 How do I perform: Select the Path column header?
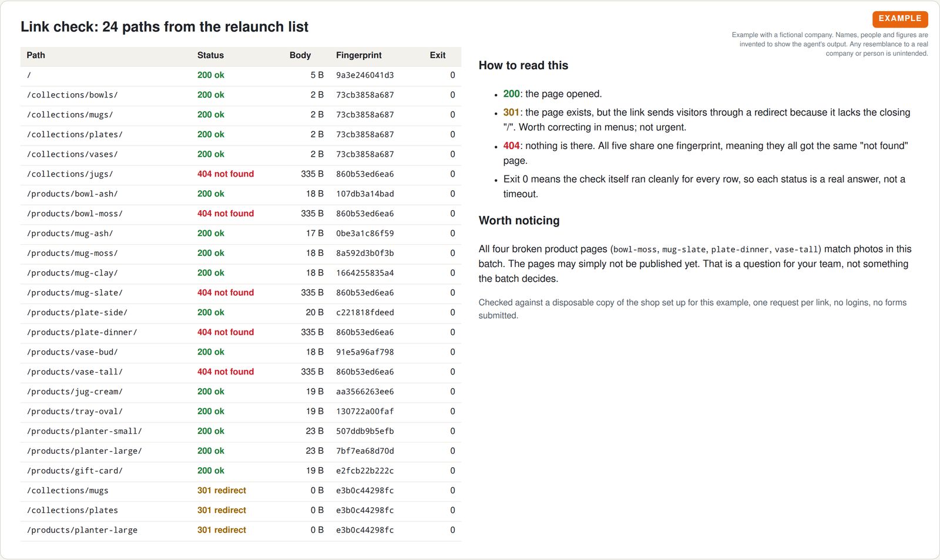tap(36, 55)
